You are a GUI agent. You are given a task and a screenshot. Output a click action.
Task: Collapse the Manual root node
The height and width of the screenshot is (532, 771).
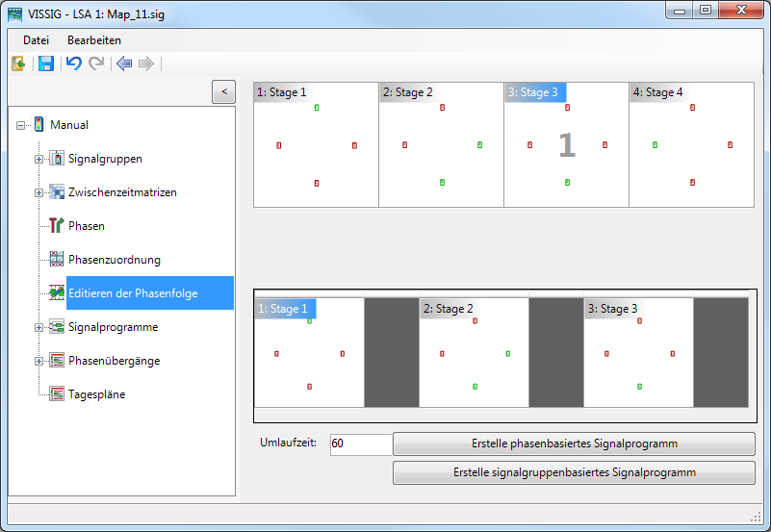pyautogui.click(x=21, y=125)
